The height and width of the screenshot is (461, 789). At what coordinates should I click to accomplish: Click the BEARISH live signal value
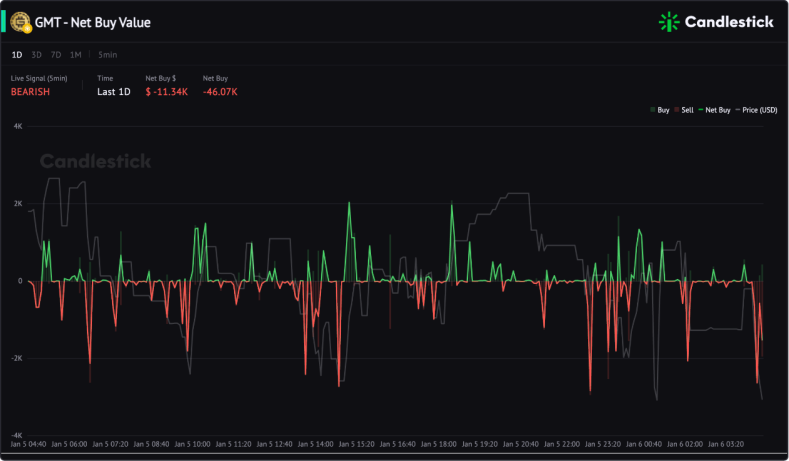pyautogui.click(x=30, y=92)
